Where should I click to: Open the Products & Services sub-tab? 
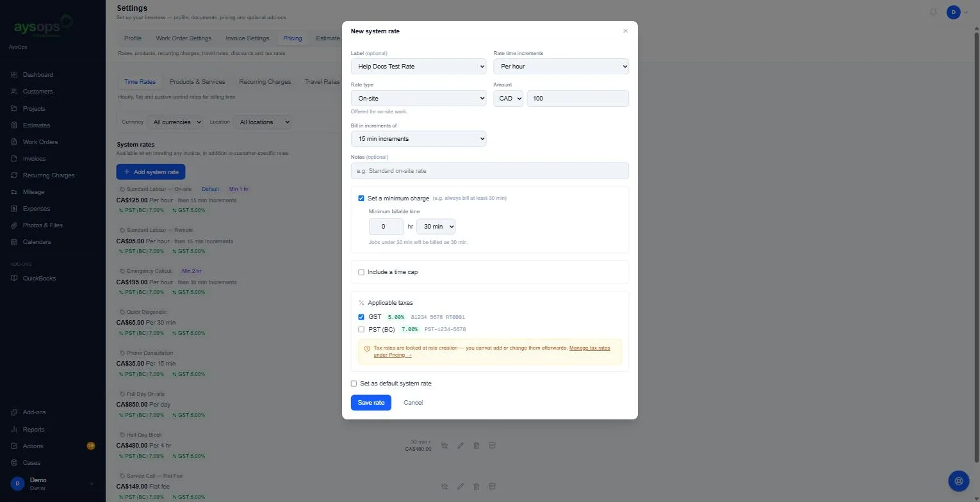point(197,82)
